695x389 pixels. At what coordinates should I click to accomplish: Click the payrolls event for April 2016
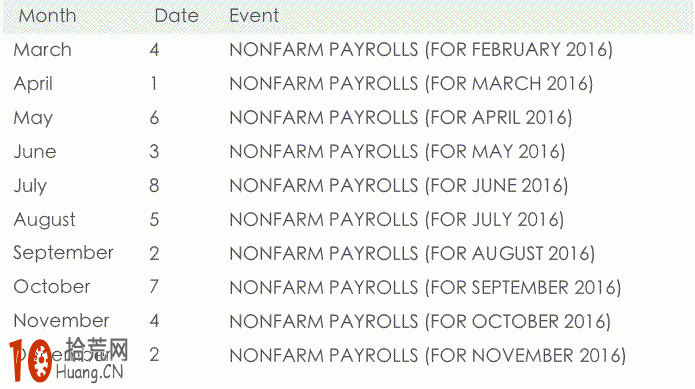click(401, 118)
